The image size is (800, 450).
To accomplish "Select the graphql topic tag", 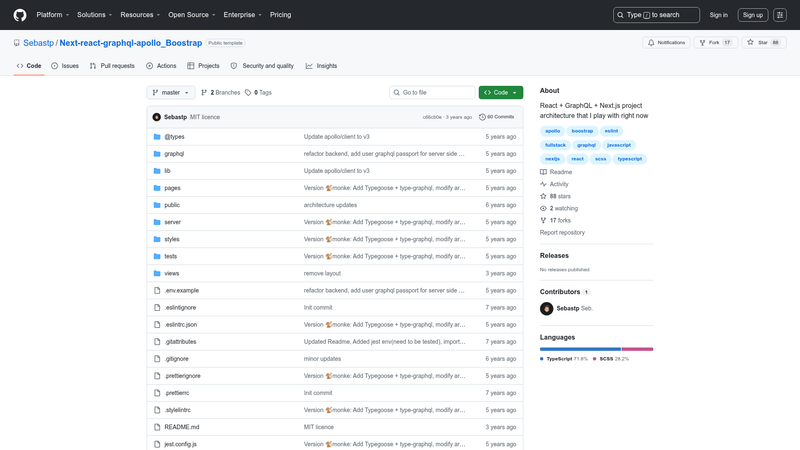I will pyautogui.click(x=586, y=145).
